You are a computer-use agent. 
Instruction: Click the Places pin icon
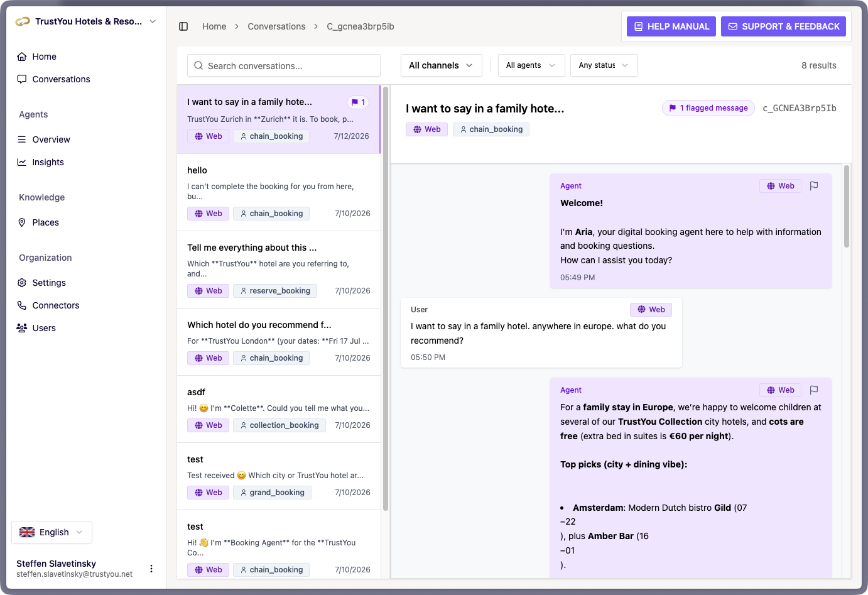22,222
